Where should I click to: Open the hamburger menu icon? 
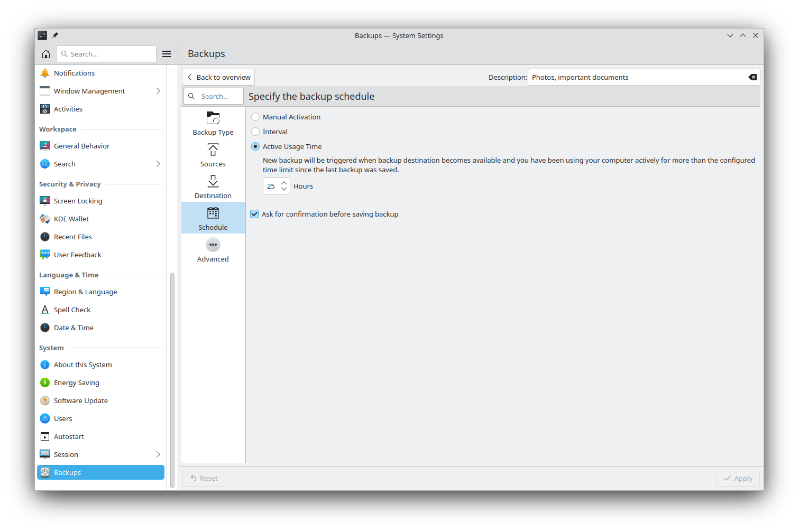[167, 54]
